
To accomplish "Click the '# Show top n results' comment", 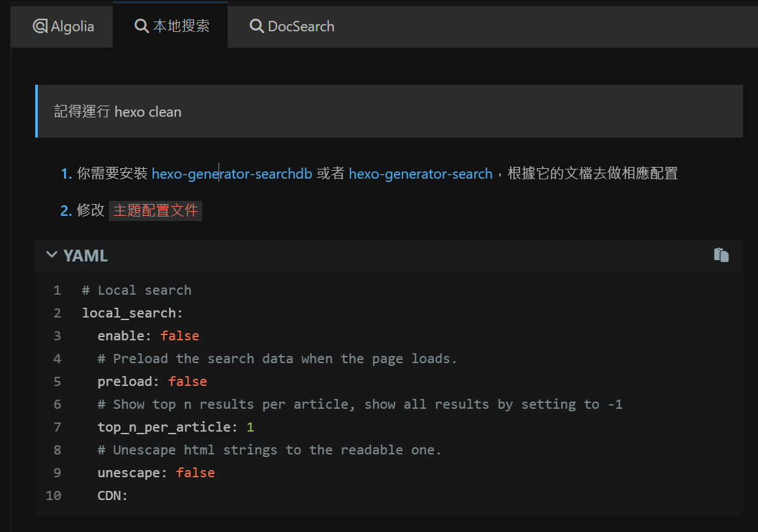I will point(359,404).
